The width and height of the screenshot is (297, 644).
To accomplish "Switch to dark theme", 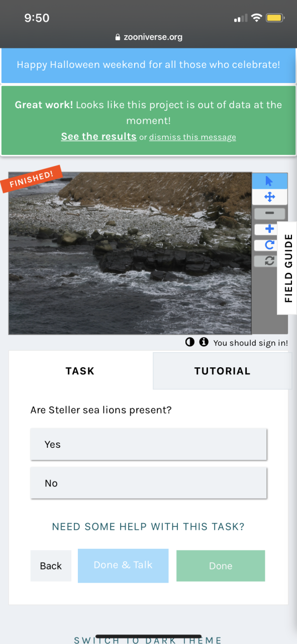I will [148, 640].
